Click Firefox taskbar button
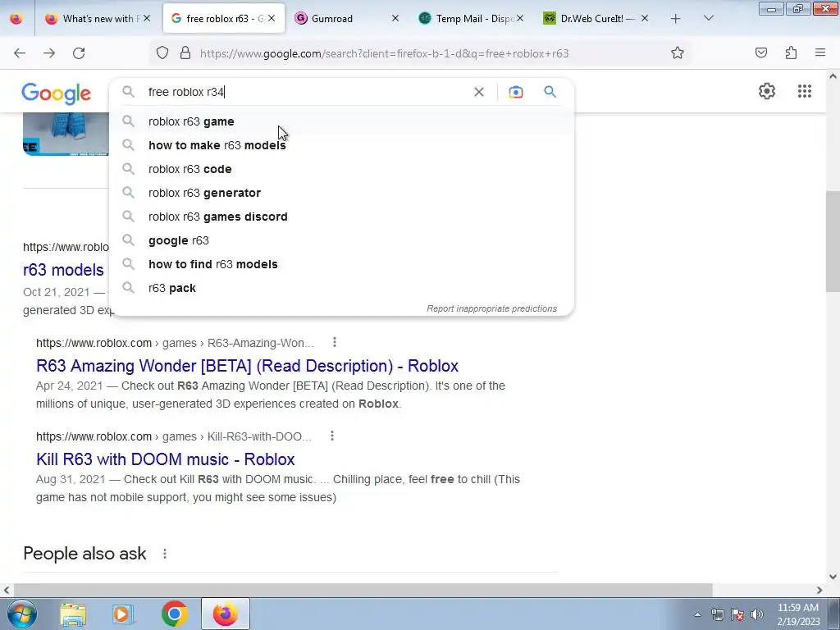The image size is (840, 630). [x=226, y=614]
